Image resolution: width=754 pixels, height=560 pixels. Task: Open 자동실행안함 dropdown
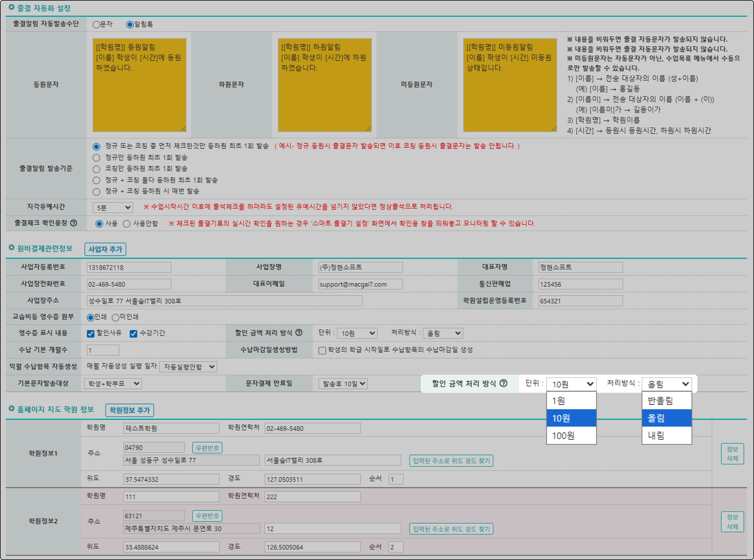pos(188,367)
